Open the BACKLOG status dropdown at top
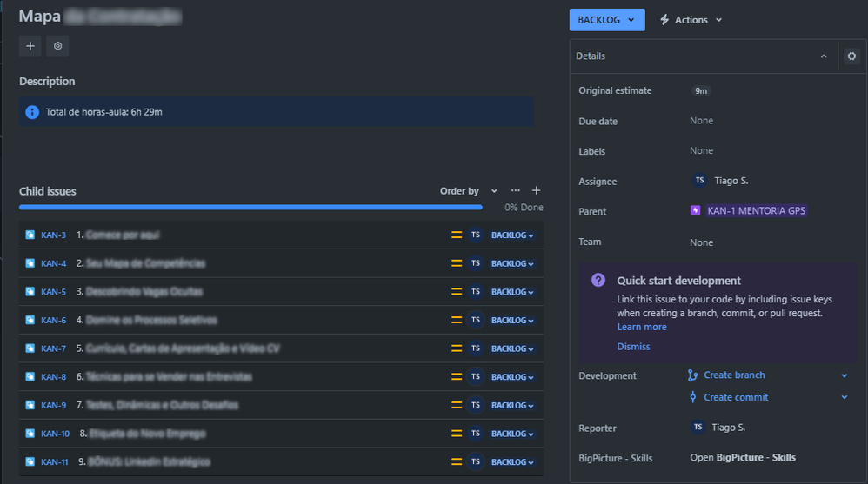Screen dimensions: 868x484 coord(607,20)
